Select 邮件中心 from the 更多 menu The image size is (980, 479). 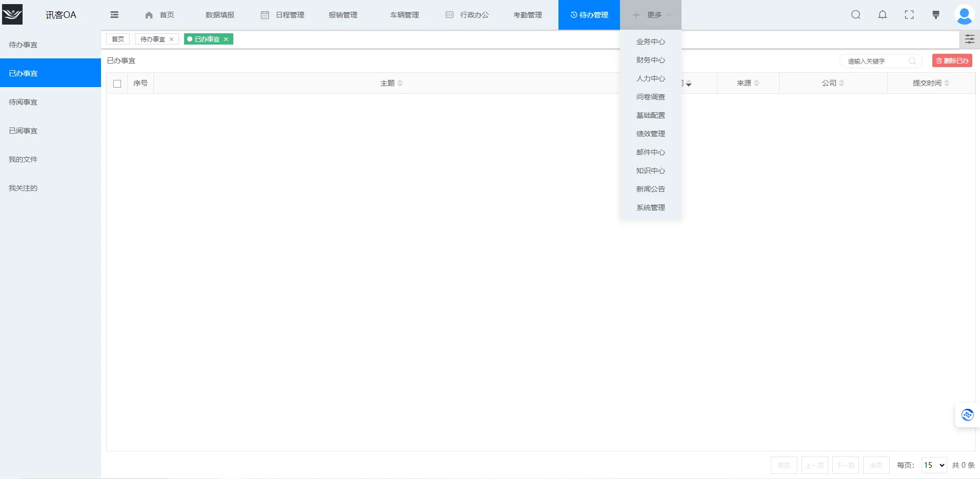click(651, 153)
